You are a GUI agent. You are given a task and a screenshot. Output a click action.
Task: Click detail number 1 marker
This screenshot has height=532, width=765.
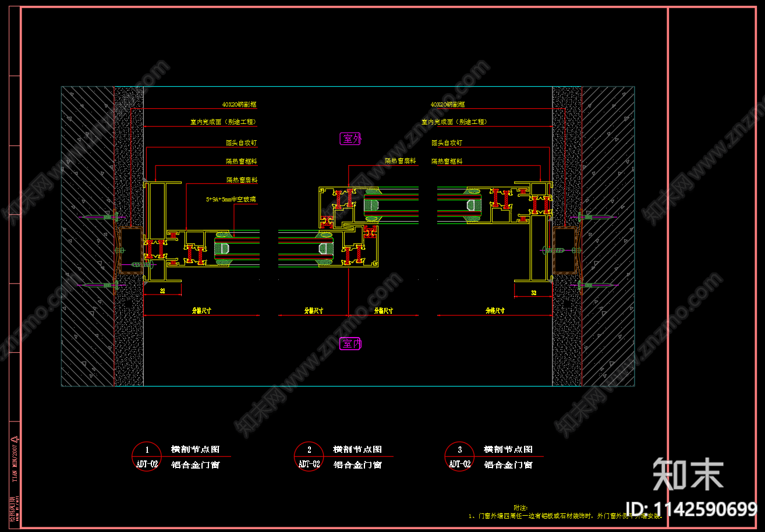click(x=147, y=449)
